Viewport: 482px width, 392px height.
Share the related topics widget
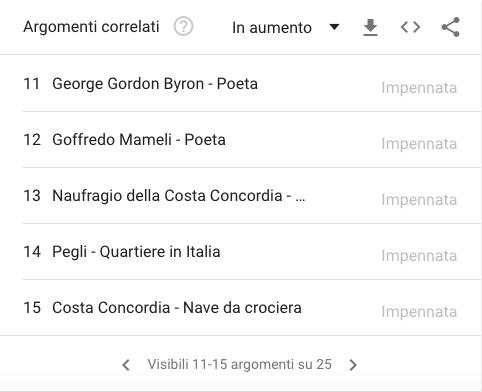pos(451,27)
